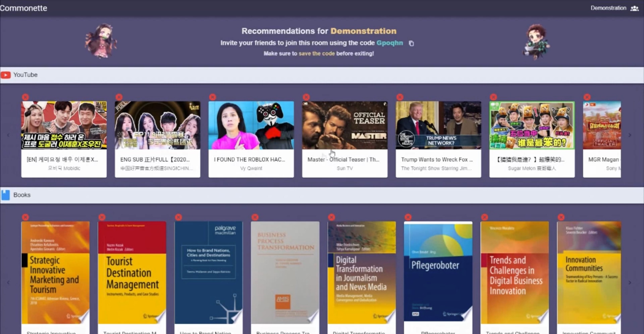Open Strategic Innovative Marketing and Tourism cover
Screen dimensions: 644x334
pos(55,273)
